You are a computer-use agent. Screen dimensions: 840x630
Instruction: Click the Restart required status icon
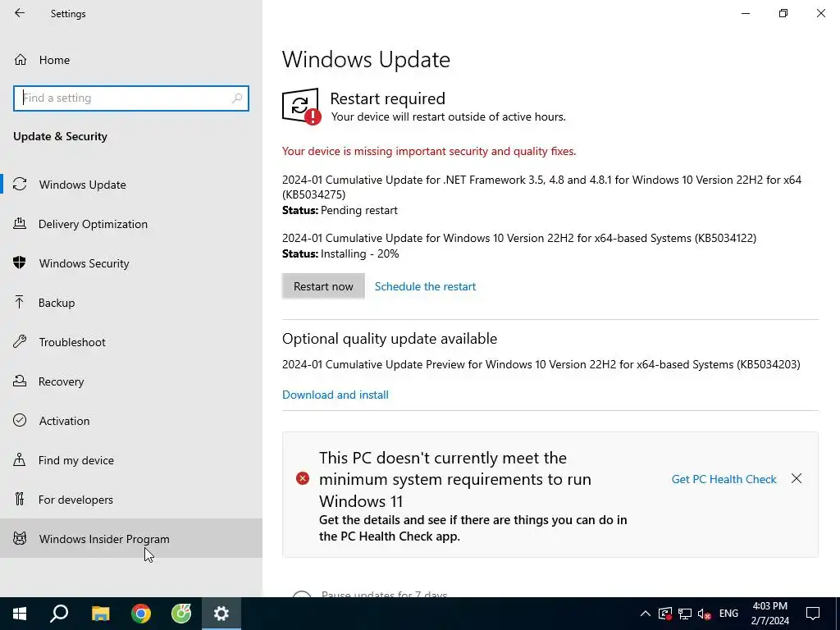[302, 107]
